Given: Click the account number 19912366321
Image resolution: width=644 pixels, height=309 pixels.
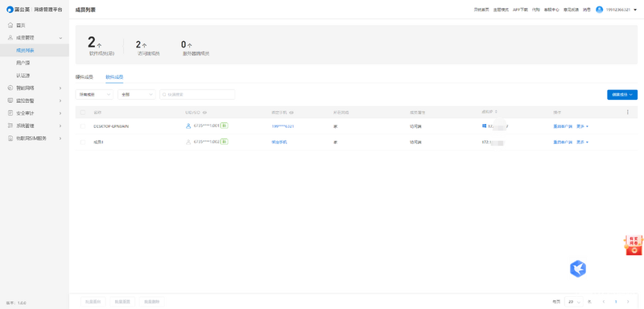Looking at the screenshot, I should 618,10.
